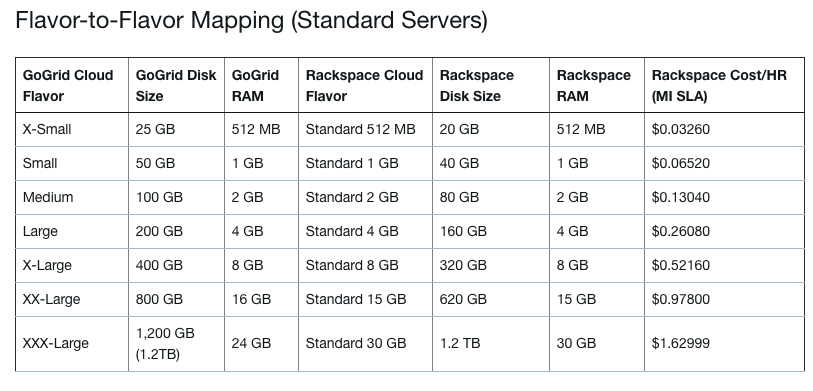Select the $0.97800 cost cell
Viewport: 813px width, 391px height.
pyautogui.click(x=724, y=299)
